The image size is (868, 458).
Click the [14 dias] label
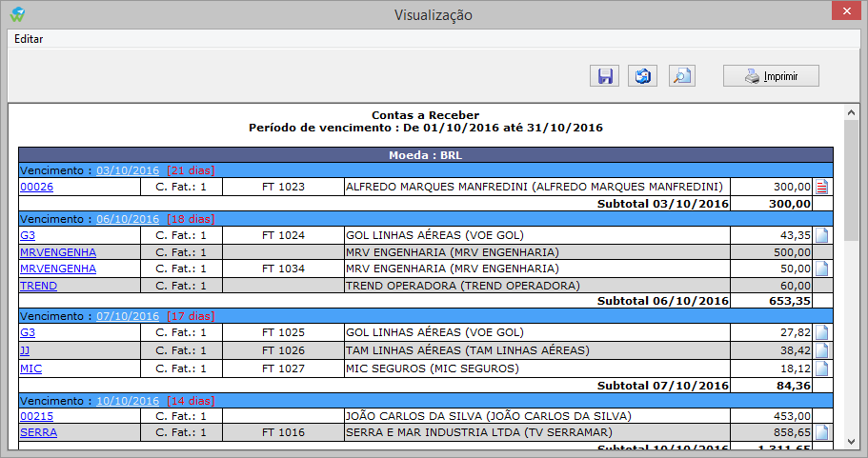(191, 401)
